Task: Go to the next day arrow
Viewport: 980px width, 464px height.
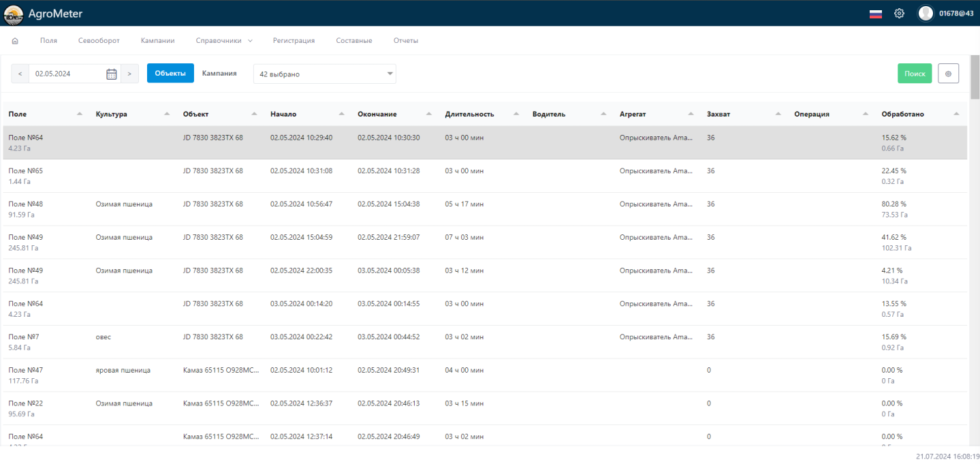Action: coord(130,74)
